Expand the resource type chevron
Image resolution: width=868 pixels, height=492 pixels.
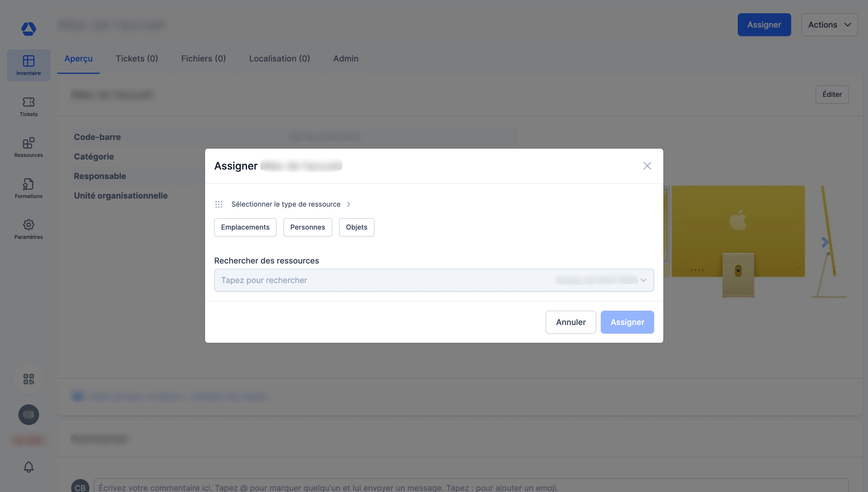(x=348, y=204)
